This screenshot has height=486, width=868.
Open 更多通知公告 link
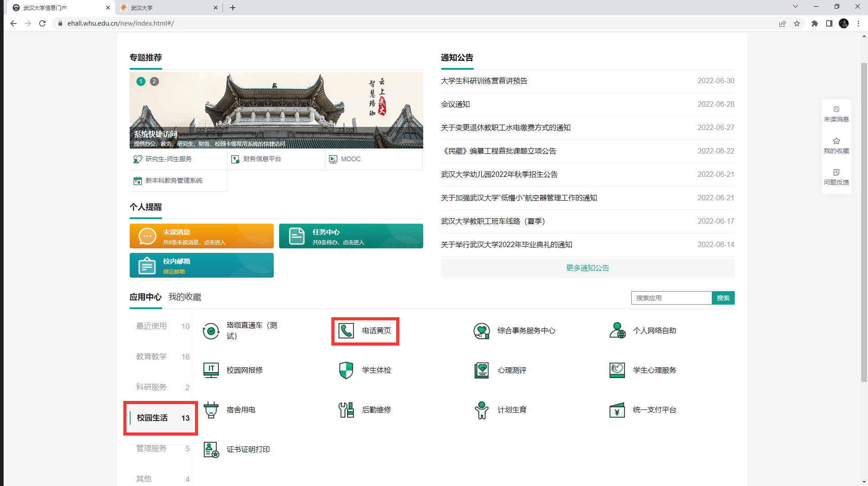click(587, 268)
